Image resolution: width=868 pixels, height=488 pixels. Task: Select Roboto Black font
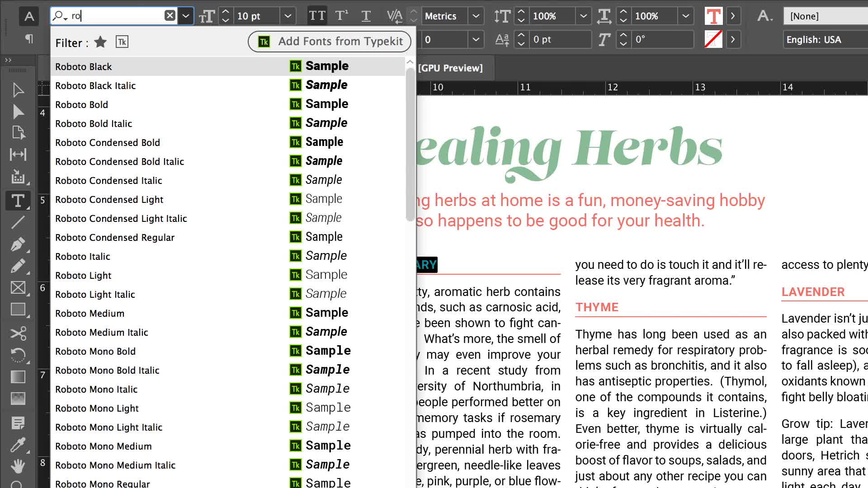[x=228, y=66]
